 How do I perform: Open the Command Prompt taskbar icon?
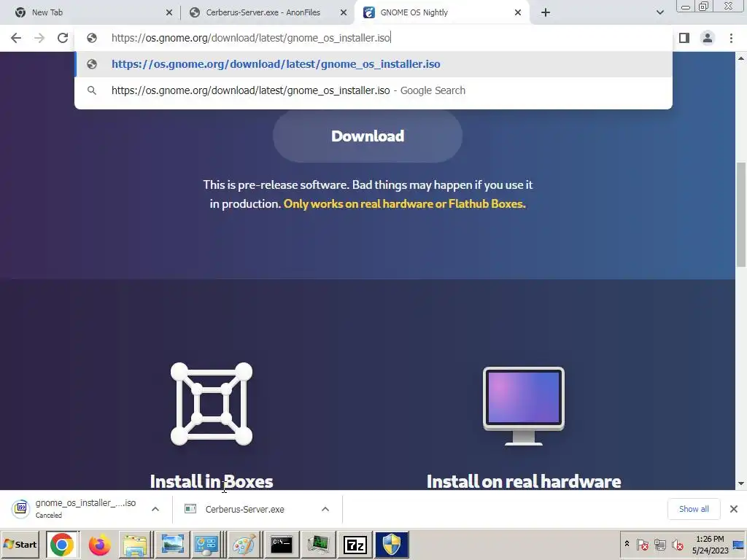click(x=281, y=544)
